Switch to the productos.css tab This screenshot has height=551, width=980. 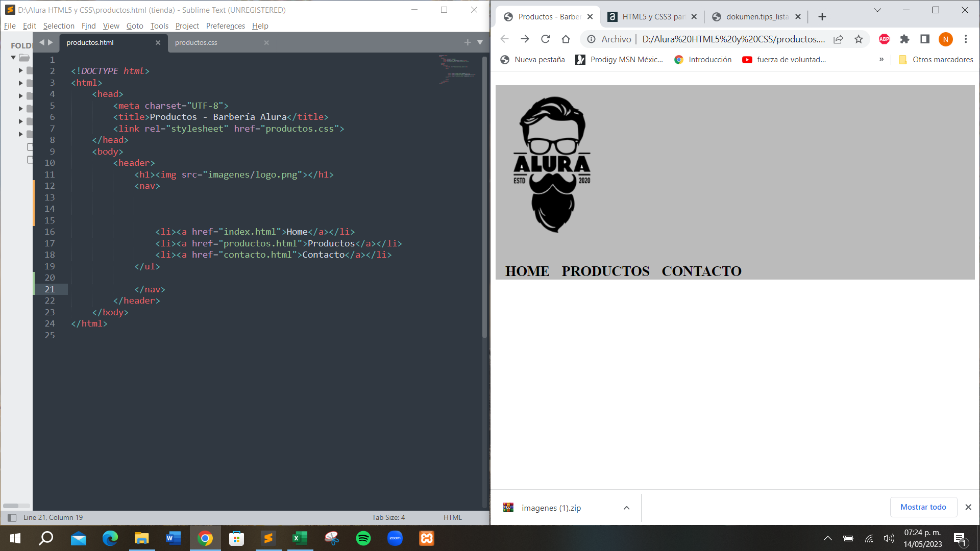pyautogui.click(x=196, y=43)
